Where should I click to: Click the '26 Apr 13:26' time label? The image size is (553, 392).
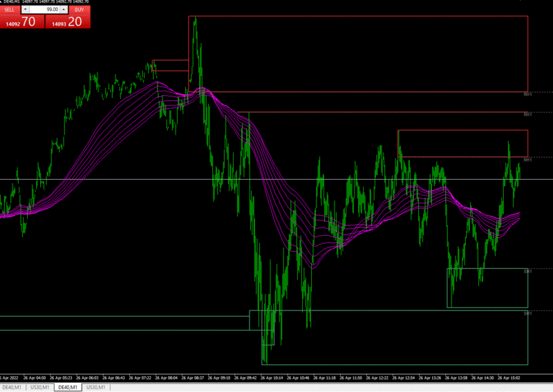pyautogui.click(x=430, y=378)
